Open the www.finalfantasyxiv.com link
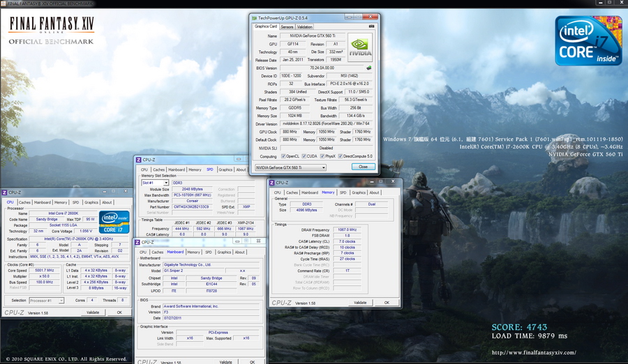Screen dimensions: 628x364 (534, 353)
